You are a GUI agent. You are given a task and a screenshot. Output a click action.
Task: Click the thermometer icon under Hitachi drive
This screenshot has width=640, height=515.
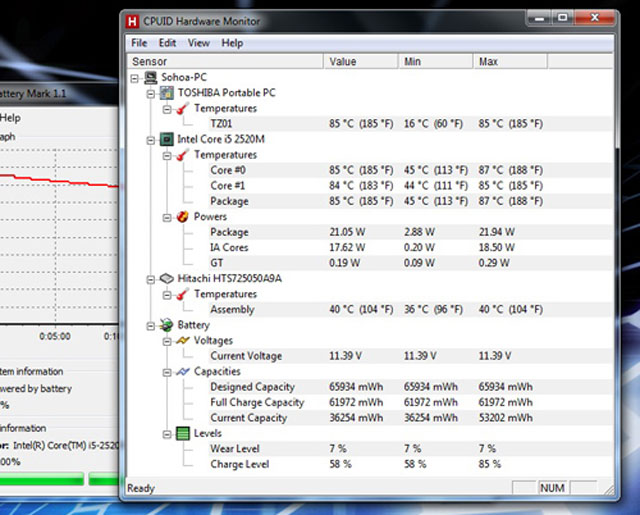(182, 294)
